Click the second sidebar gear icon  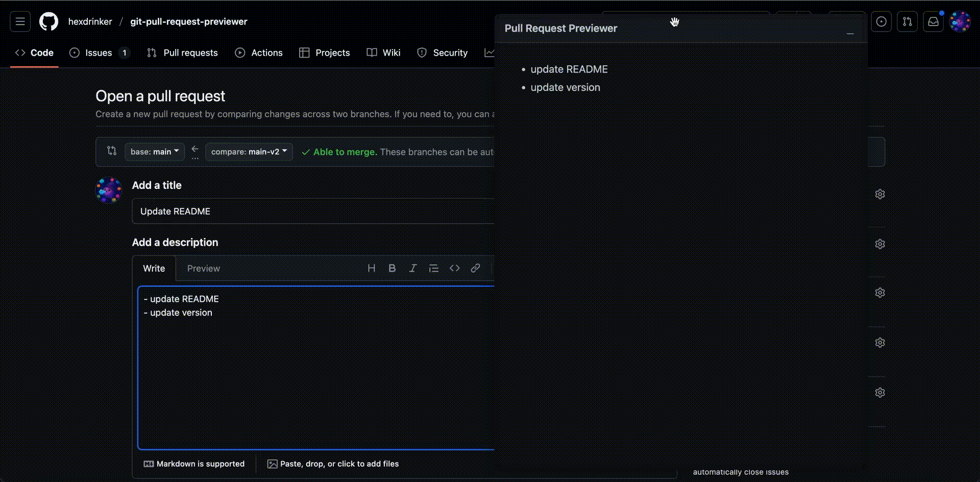[880, 244]
